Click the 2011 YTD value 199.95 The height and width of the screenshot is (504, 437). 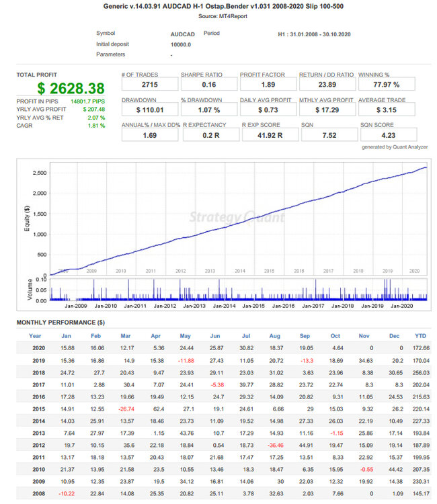421,458
